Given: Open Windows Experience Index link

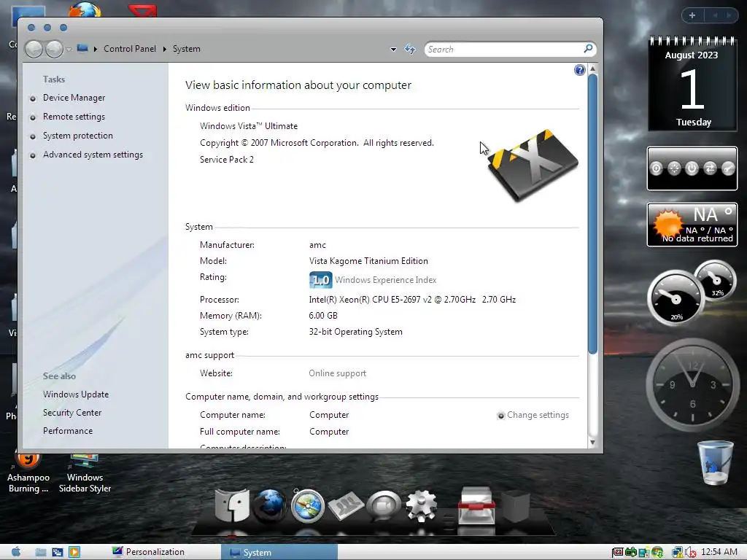Looking at the screenshot, I should [385, 280].
